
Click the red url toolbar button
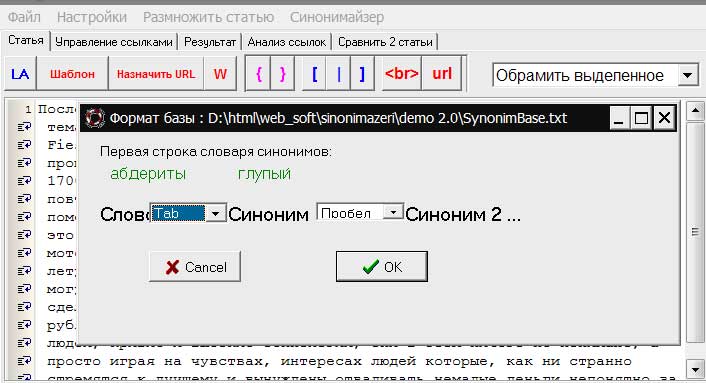coord(442,74)
